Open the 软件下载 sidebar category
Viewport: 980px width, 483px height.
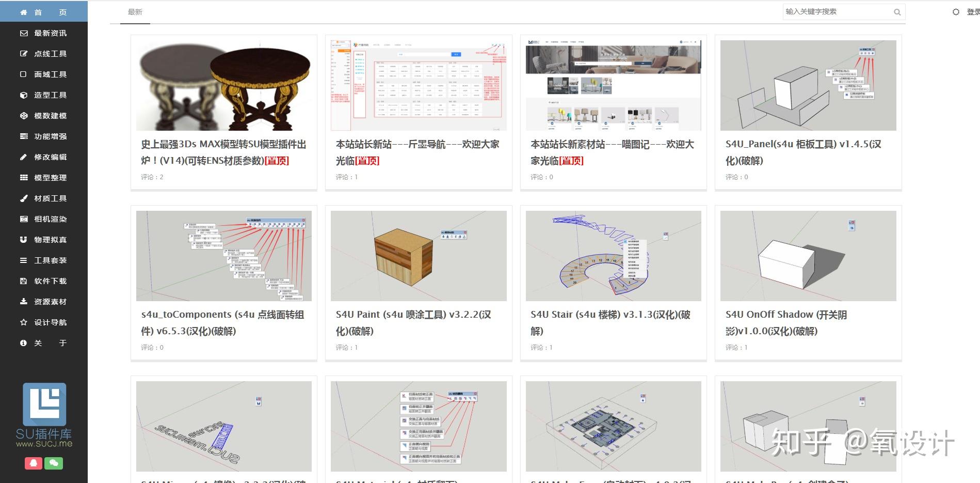(x=44, y=281)
